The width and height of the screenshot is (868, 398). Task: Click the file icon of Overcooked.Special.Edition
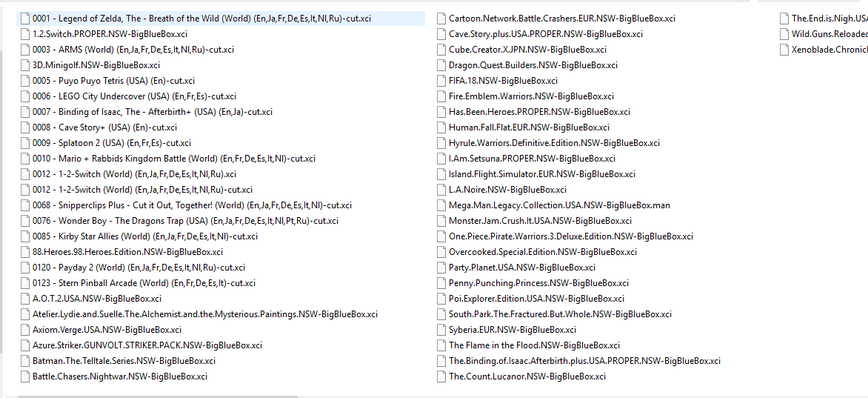(441, 251)
